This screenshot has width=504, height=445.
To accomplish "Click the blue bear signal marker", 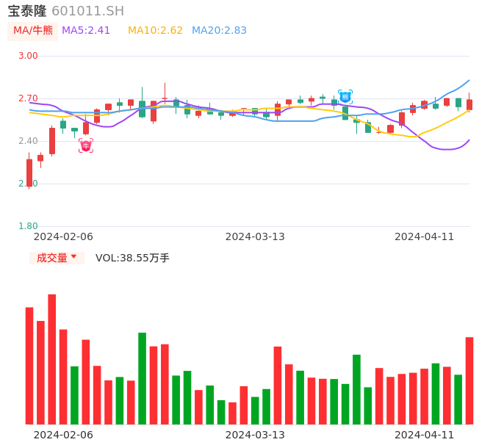I will pyautogui.click(x=345, y=96).
